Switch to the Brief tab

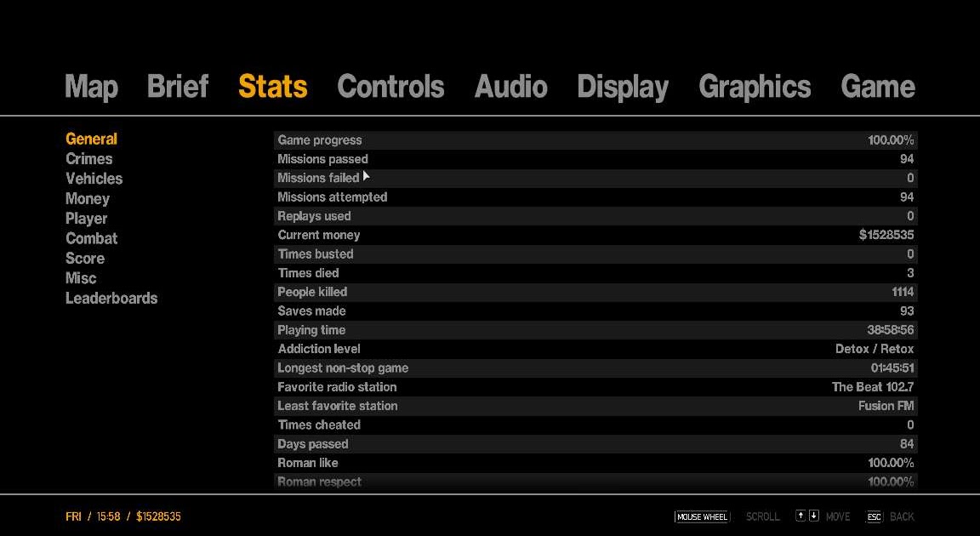pyautogui.click(x=178, y=86)
